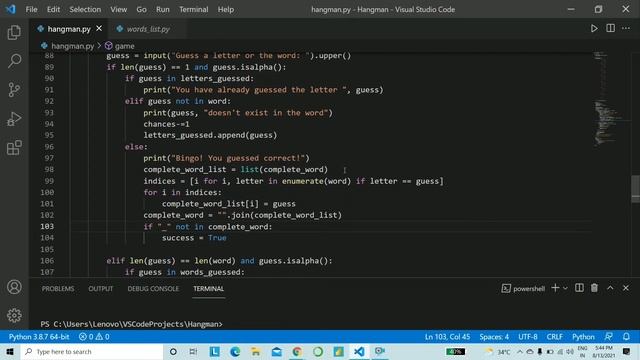Select language mode Python
Viewport: 640px width, 360px height.
click(x=583, y=337)
